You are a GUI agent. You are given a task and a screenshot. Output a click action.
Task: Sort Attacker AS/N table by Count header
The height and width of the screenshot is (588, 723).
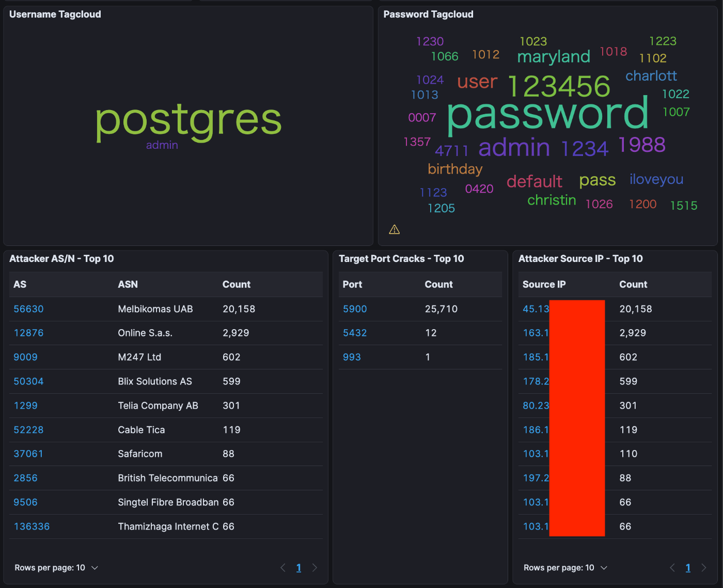pos(236,284)
